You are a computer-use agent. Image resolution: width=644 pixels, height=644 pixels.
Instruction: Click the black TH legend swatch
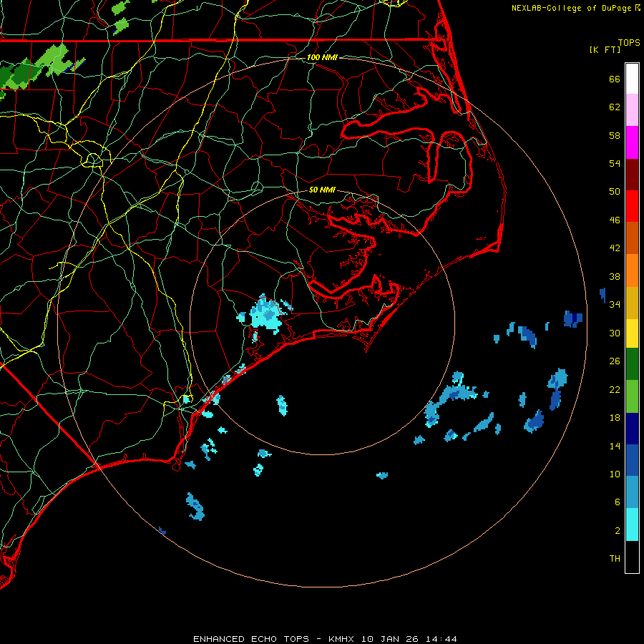[632, 557]
